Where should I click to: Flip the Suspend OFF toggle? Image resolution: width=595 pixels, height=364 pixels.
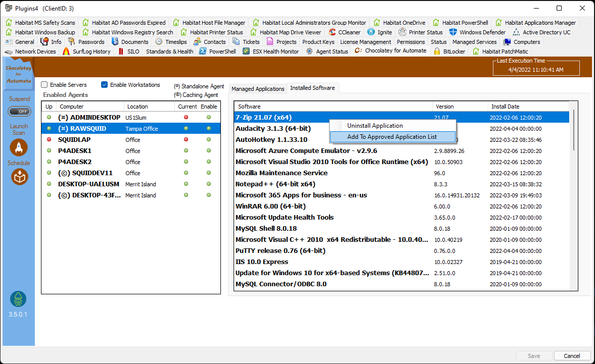19,111
